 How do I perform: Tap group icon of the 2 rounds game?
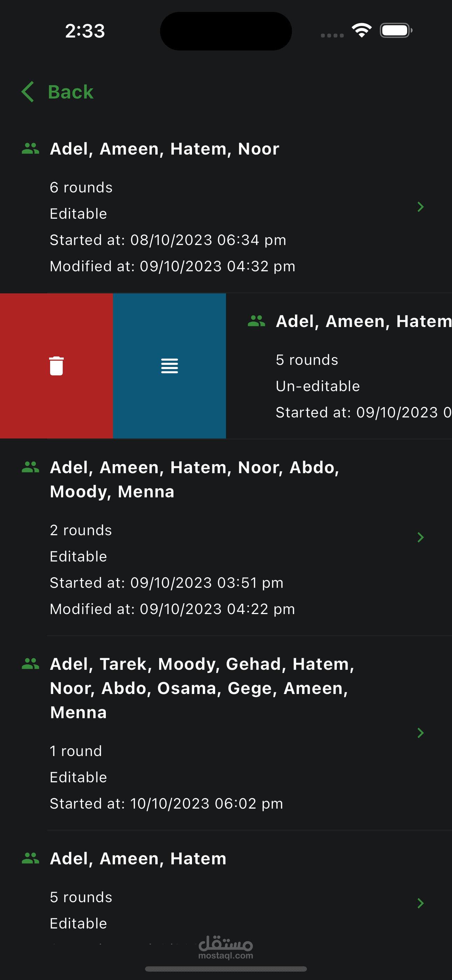pos(30,467)
